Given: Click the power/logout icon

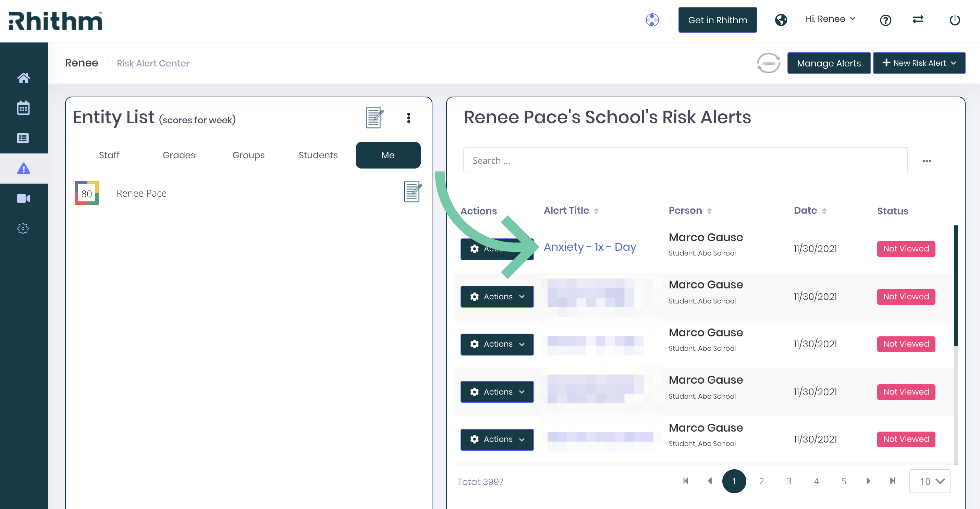Looking at the screenshot, I should point(955,20).
